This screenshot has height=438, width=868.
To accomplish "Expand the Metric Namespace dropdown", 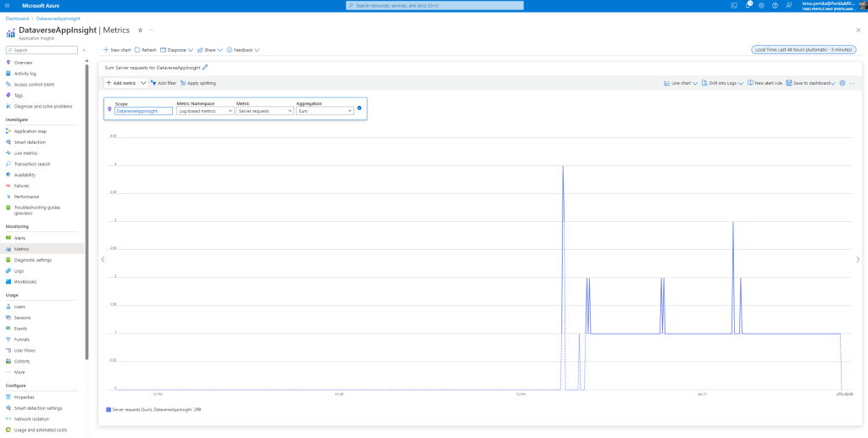I will point(205,111).
